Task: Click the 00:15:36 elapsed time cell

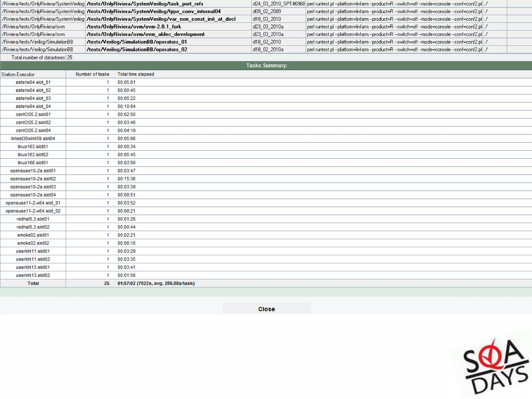Action: 127,179
